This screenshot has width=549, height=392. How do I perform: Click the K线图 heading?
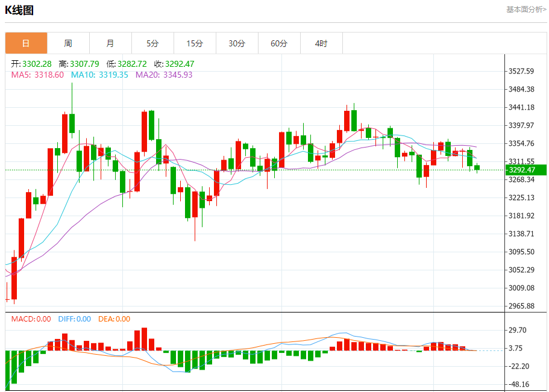pyautogui.click(x=19, y=10)
